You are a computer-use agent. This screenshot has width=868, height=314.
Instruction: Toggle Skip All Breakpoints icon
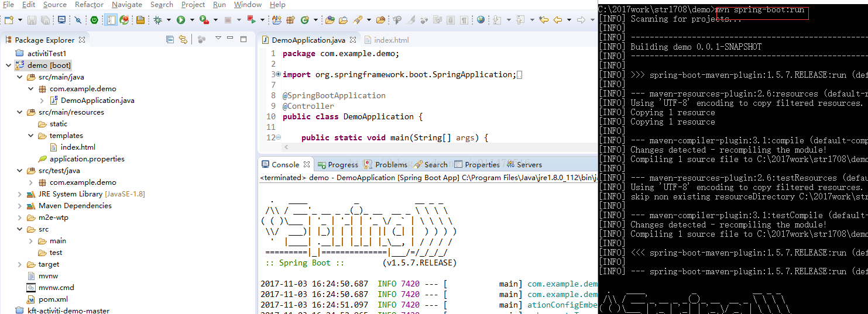click(78, 20)
